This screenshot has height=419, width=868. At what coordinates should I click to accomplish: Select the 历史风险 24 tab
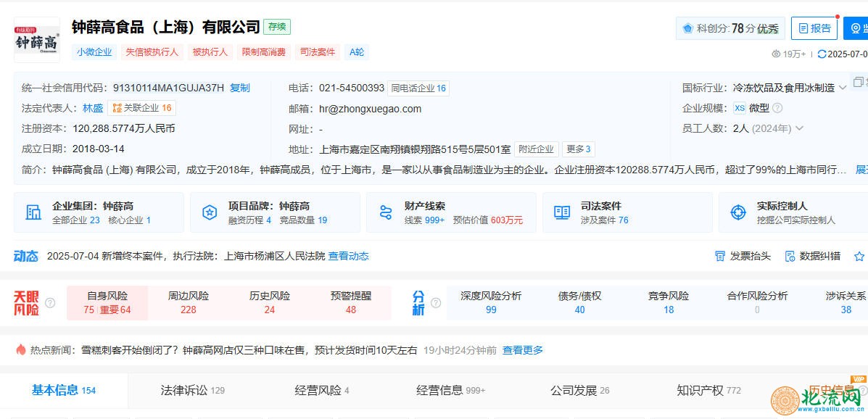tap(270, 303)
